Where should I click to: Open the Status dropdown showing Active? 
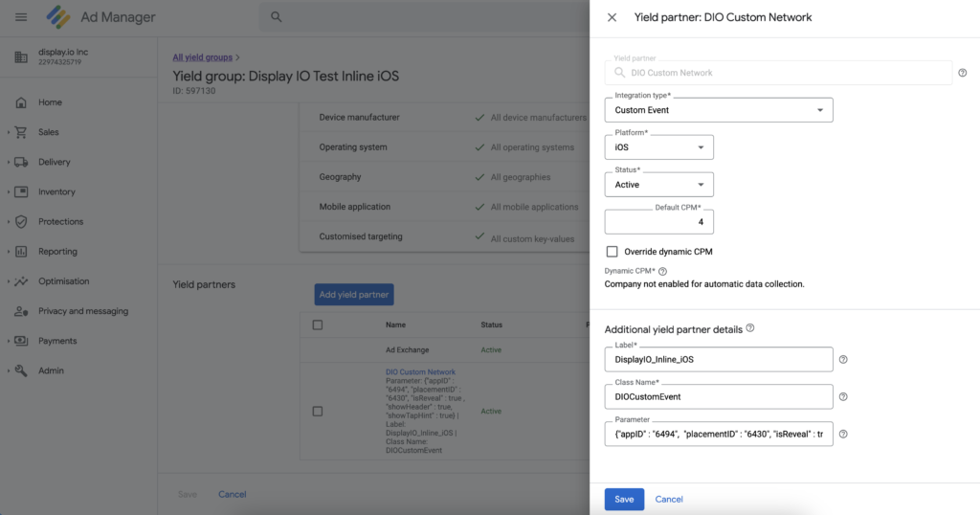(658, 185)
